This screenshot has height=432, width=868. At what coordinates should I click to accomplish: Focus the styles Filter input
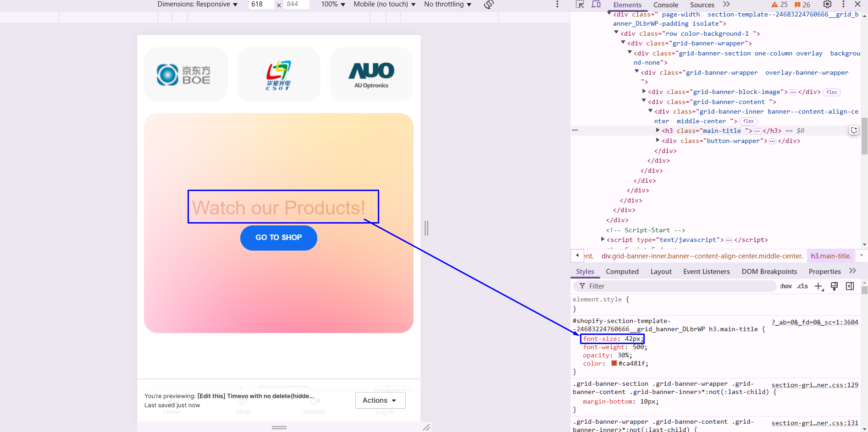tap(674, 286)
